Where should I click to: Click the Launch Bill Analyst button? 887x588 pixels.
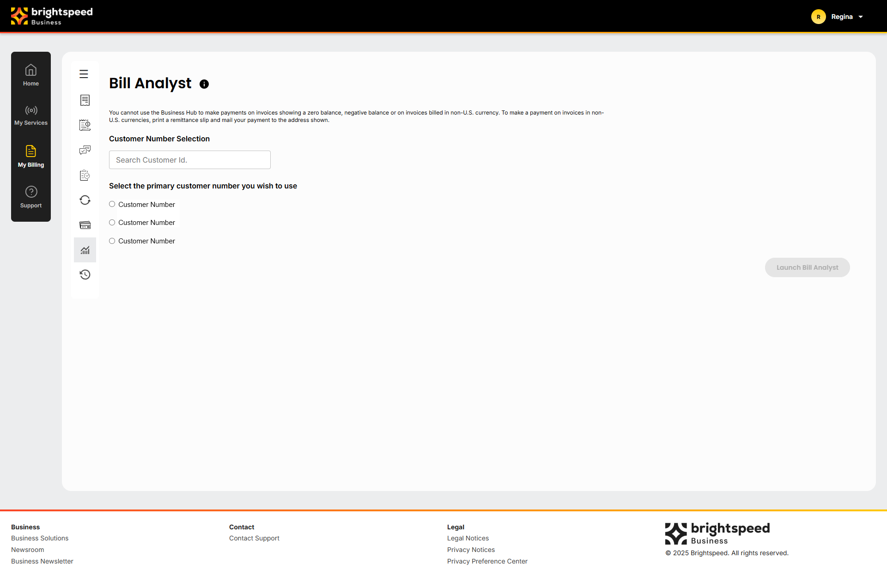[807, 267]
